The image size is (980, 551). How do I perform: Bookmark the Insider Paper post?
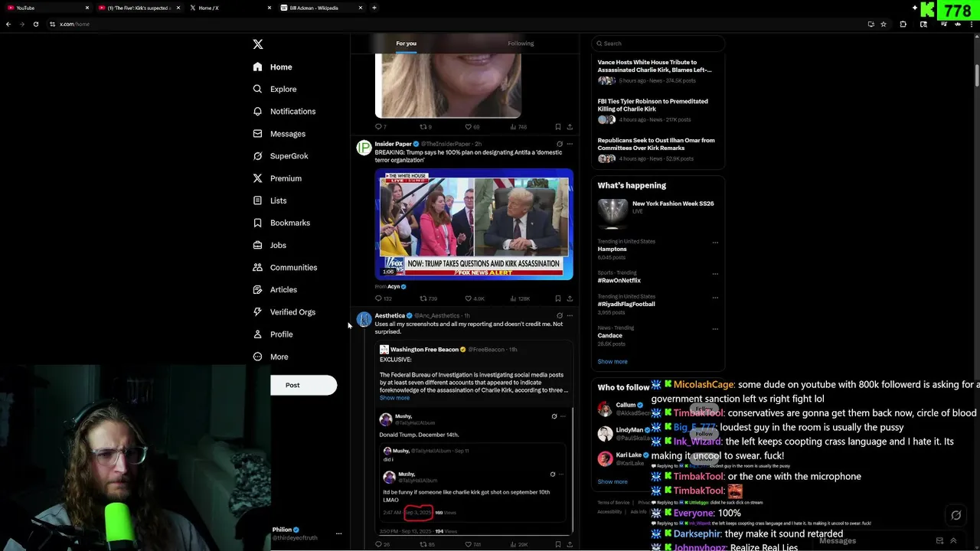[x=557, y=298]
